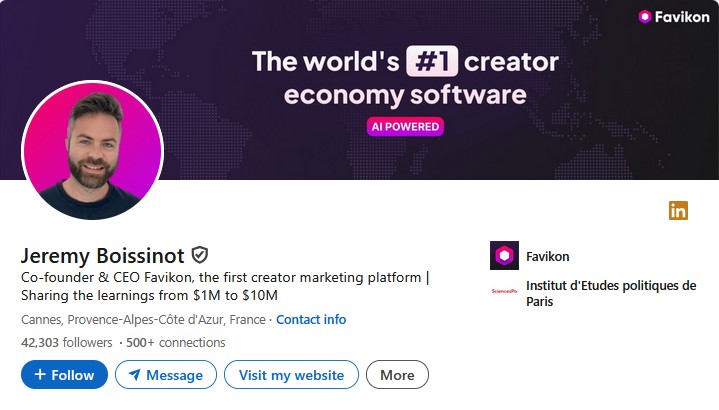This screenshot has width=719, height=410.
Task: Open Jeremy's profile photo
Action: [92, 150]
